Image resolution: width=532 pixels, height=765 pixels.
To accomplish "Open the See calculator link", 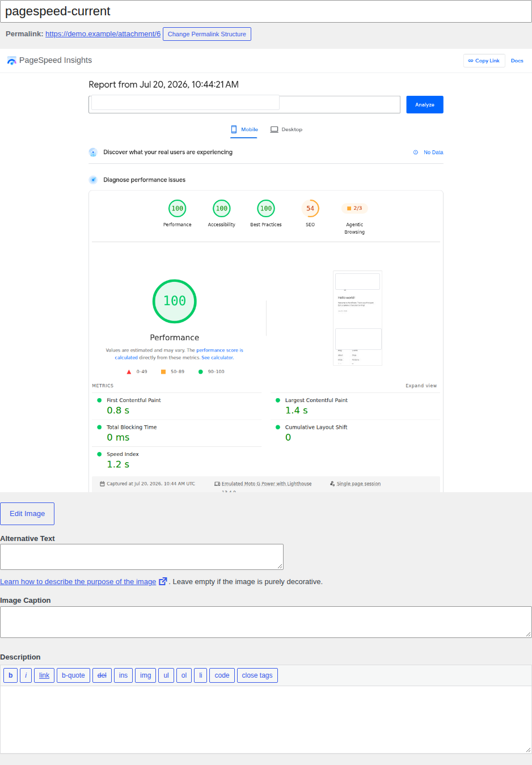I will (217, 358).
